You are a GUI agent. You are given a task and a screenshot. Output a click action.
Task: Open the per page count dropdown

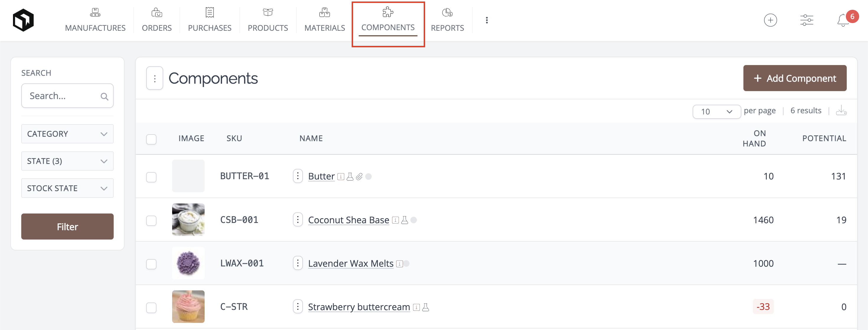click(716, 111)
